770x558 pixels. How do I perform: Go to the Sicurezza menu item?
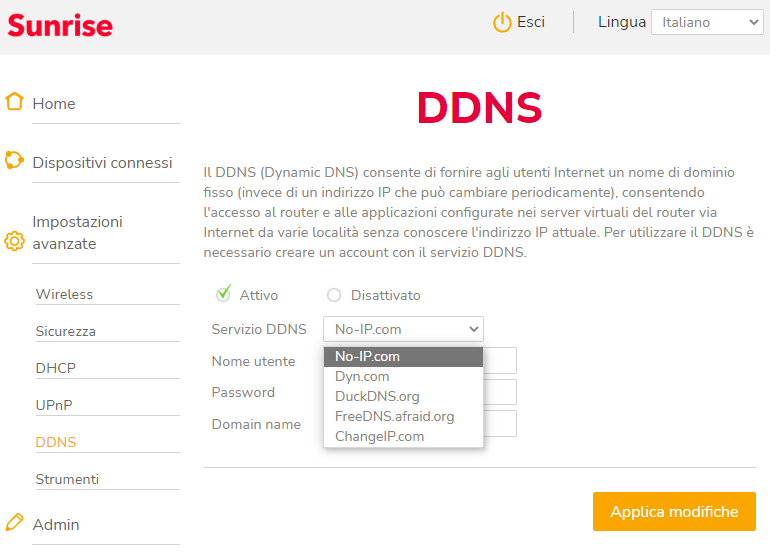click(x=66, y=331)
